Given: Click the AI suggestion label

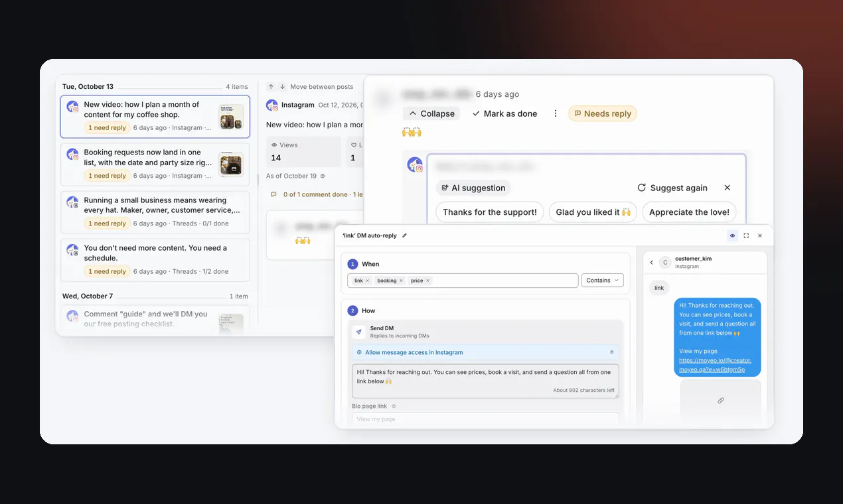Looking at the screenshot, I should click(x=473, y=188).
